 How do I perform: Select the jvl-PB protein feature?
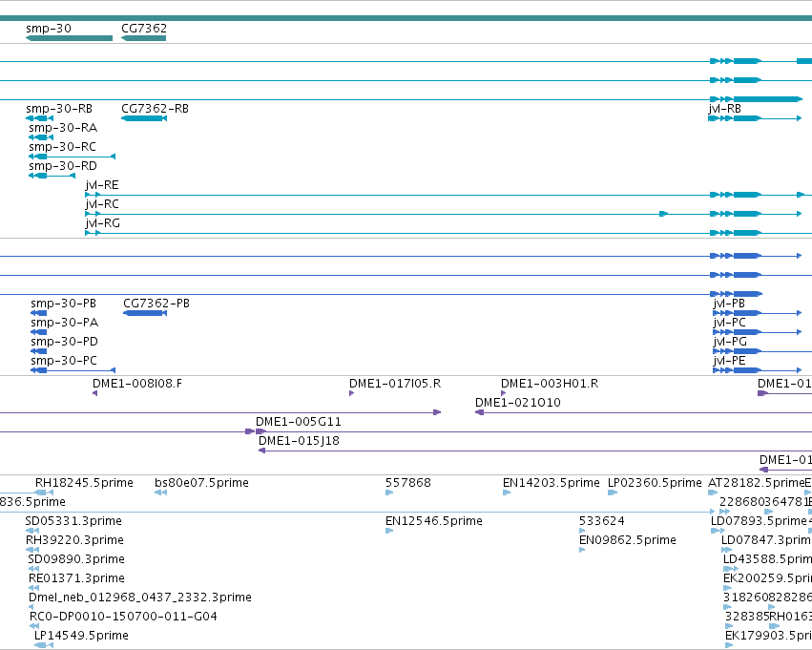tap(757, 313)
